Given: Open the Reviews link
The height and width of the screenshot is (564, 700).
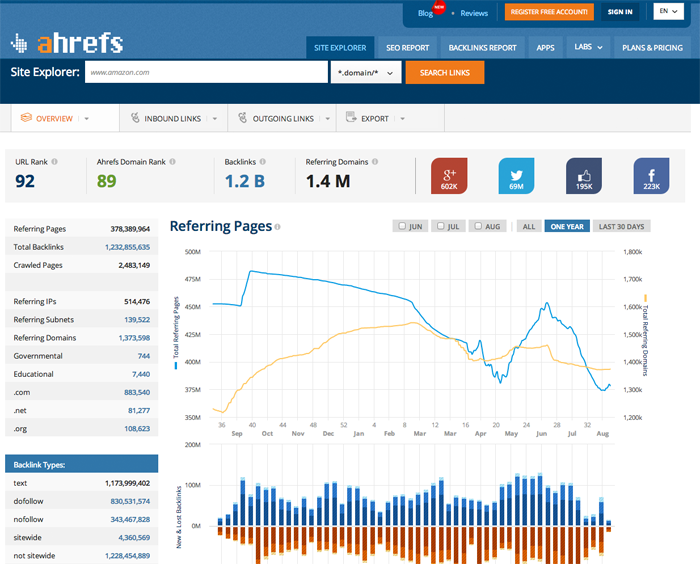Looking at the screenshot, I should pos(474,13).
